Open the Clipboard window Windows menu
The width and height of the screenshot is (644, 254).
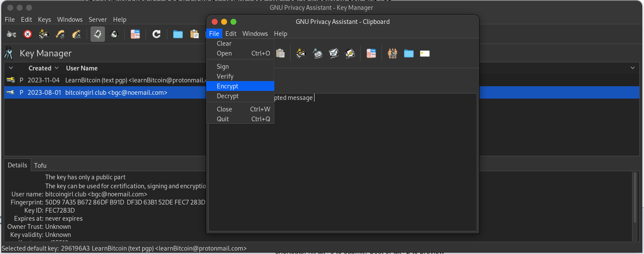click(255, 34)
